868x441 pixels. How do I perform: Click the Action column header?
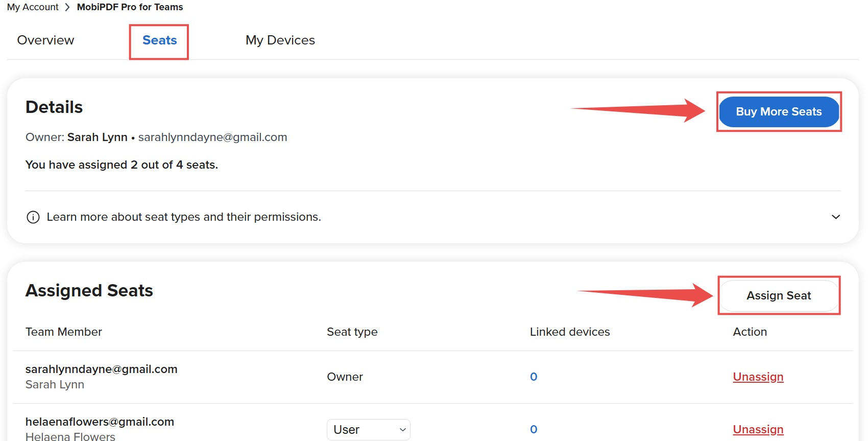(x=750, y=332)
